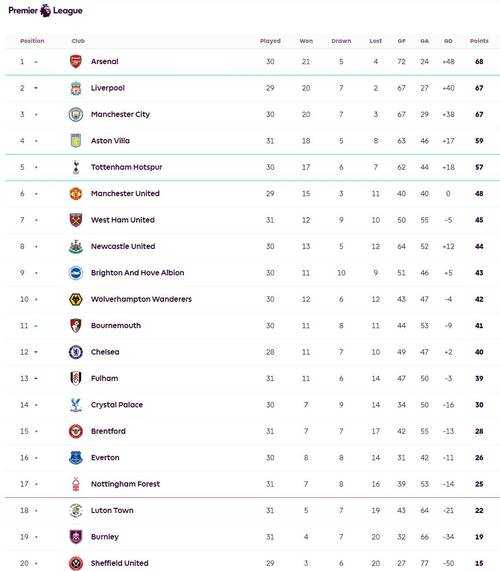The height and width of the screenshot is (571, 500).
Task: Sort table by Points column header
Action: [x=479, y=41]
